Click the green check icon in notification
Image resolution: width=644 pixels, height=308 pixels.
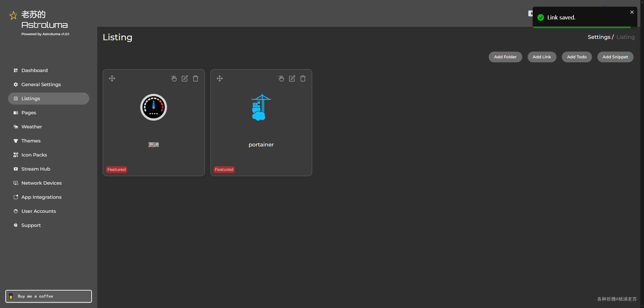[541, 17]
